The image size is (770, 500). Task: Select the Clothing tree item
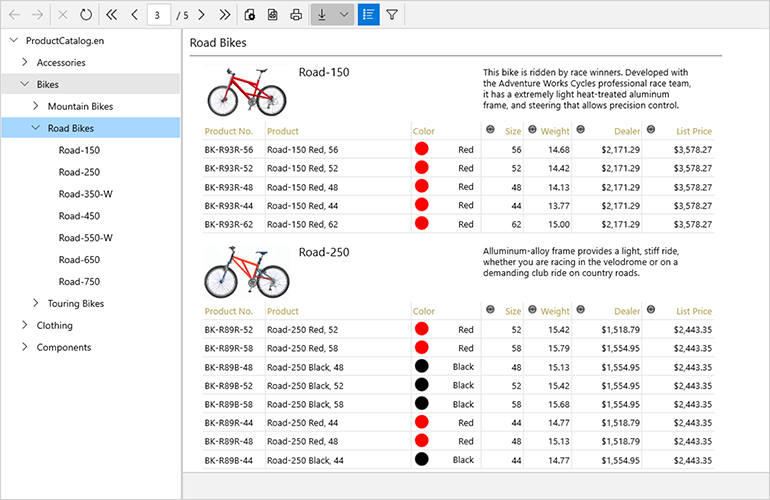(x=55, y=325)
